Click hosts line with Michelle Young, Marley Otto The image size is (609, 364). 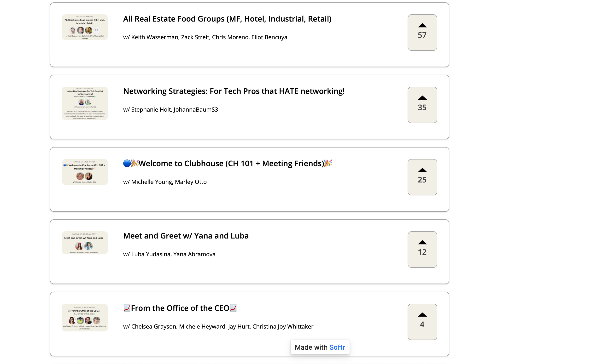coord(165,182)
